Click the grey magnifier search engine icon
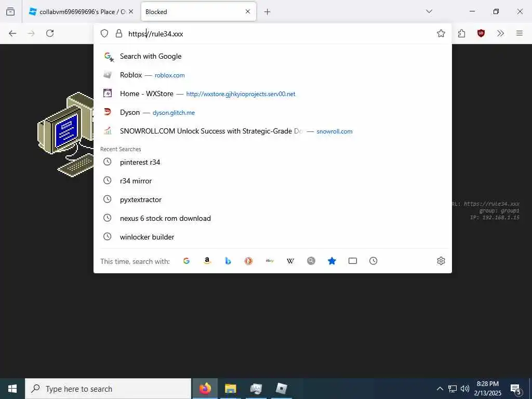The height and width of the screenshot is (399, 532). (x=311, y=261)
